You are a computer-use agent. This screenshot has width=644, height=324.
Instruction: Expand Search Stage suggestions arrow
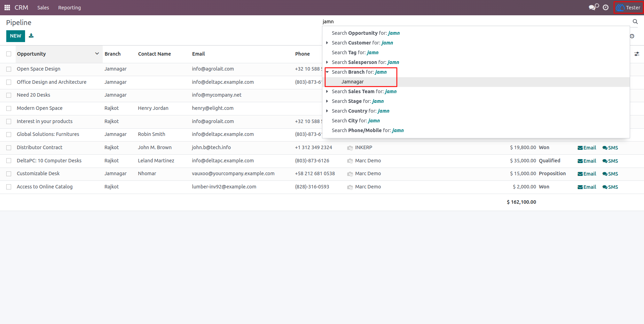[x=327, y=101]
